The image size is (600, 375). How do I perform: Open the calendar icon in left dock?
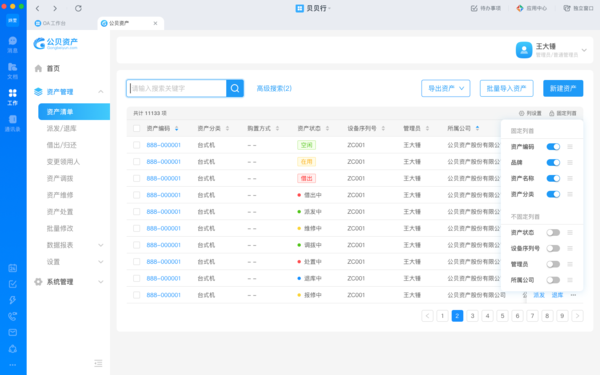click(13, 268)
